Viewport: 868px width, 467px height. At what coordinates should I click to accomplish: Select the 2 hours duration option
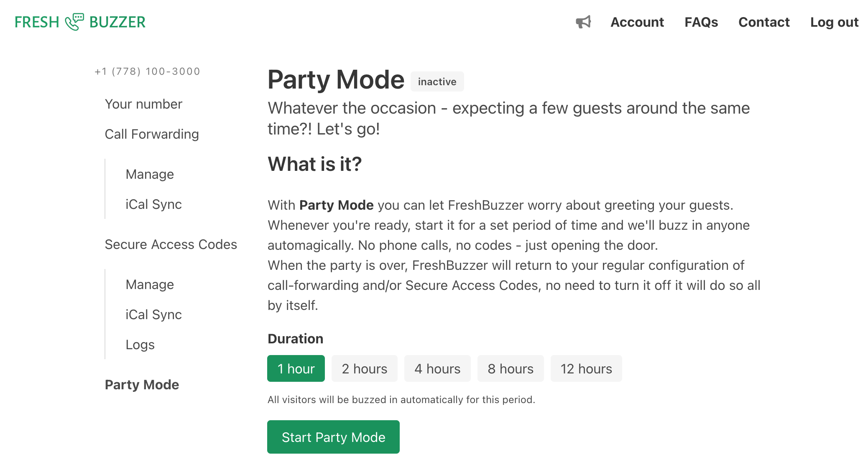point(364,368)
